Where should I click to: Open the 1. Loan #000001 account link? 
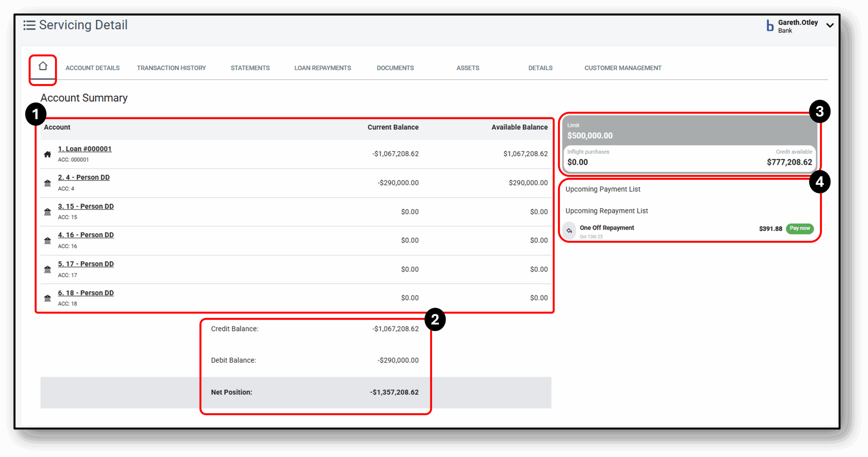[84, 149]
